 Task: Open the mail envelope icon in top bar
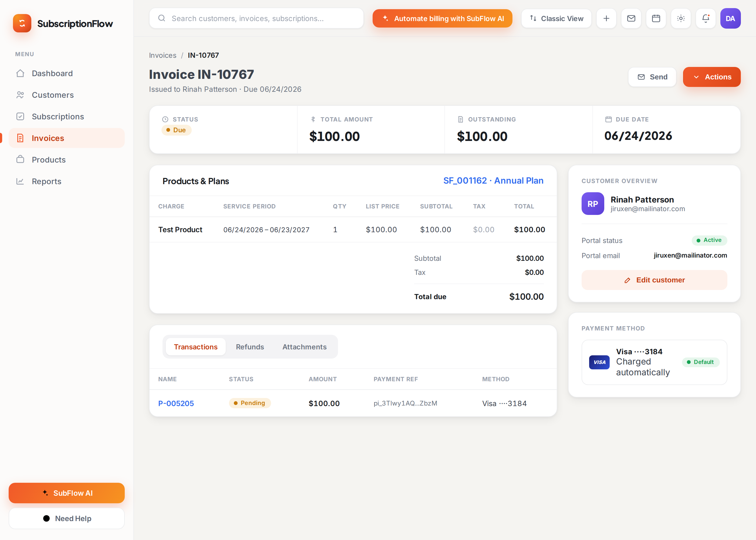pyautogui.click(x=631, y=19)
